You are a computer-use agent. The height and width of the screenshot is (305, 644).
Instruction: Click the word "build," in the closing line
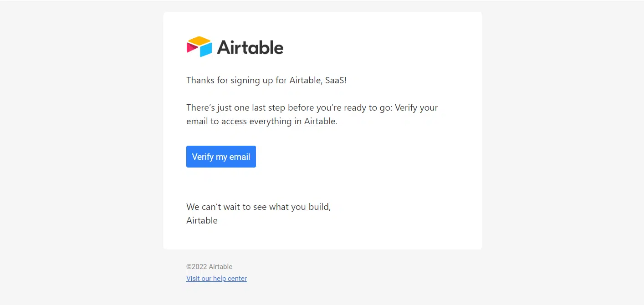319,207
